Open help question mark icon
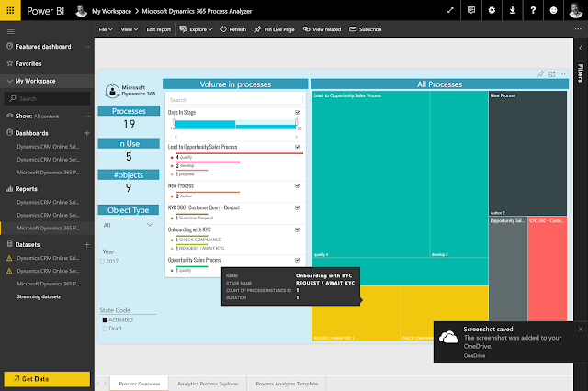Viewport: 588px width, 391px height. 533,10
